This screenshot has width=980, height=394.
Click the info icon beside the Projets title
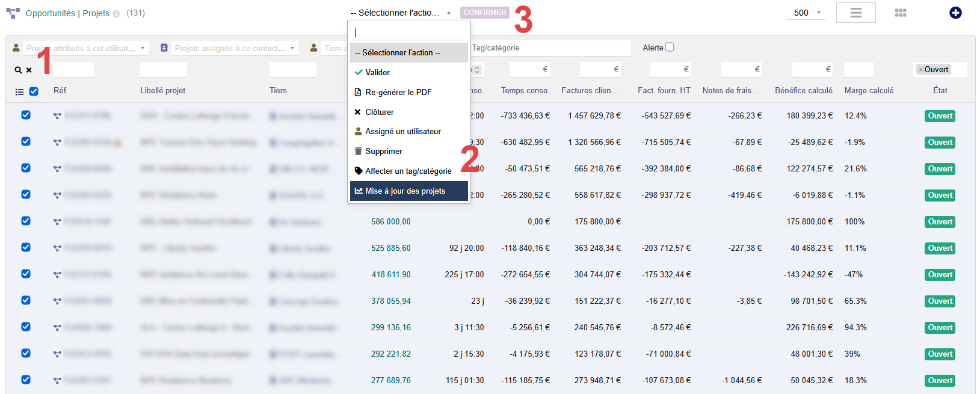116,14
